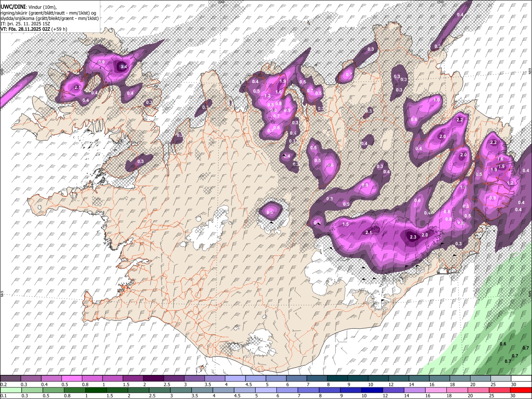Click the 1.0 snowfall value on the map
The height and width of the screenshot is (399, 532).
coord(436,100)
